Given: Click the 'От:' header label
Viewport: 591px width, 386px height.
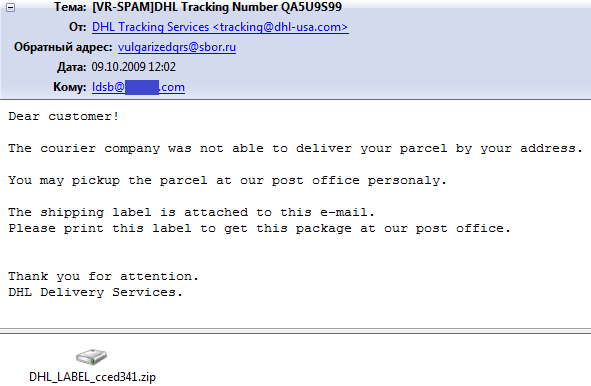Looking at the screenshot, I should (78, 27).
